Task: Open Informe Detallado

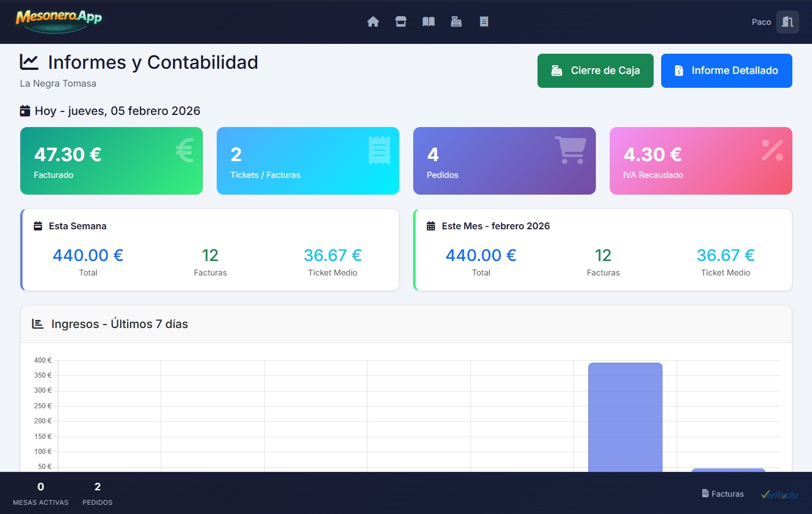Action: pos(726,70)
